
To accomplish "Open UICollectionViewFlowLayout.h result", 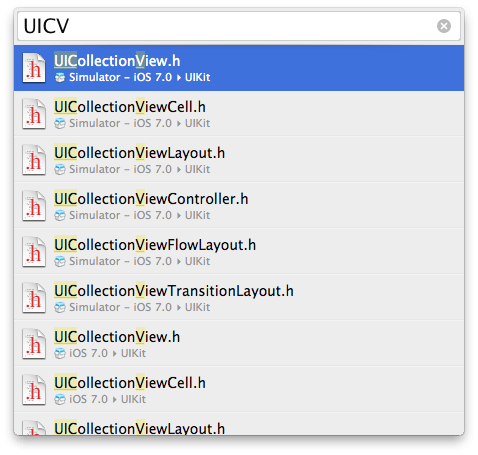I will 239,251.
